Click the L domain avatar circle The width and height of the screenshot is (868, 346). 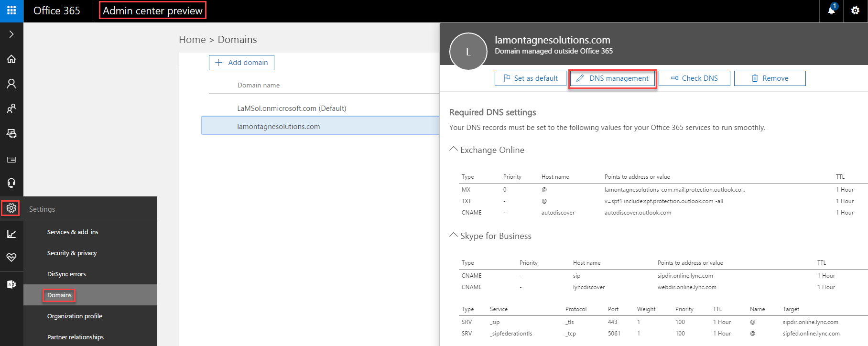[x=468, y=52]
